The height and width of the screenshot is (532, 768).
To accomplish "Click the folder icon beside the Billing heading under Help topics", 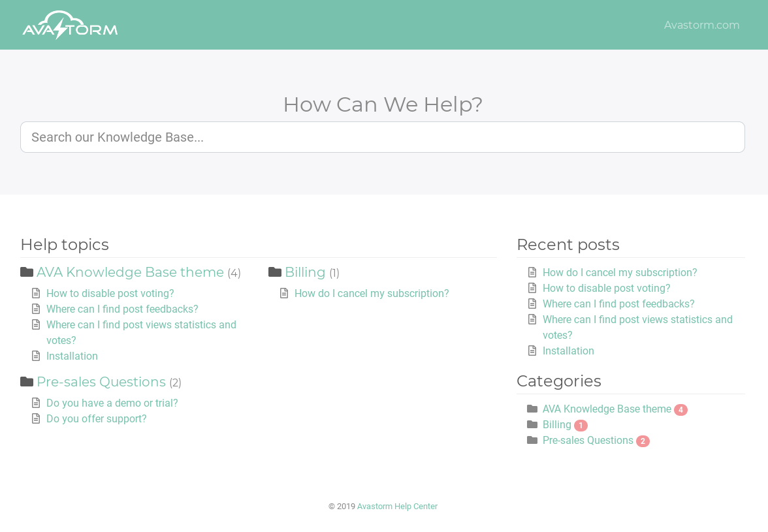I will tap(275, 272).
